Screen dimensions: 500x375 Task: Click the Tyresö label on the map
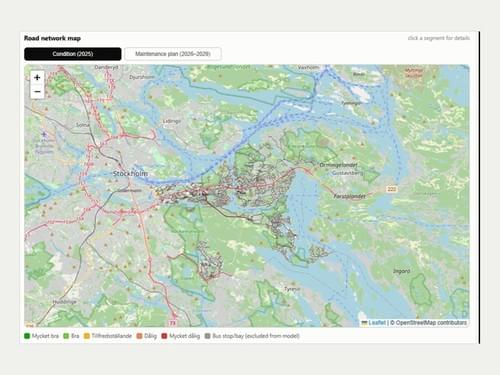point(292,289)
